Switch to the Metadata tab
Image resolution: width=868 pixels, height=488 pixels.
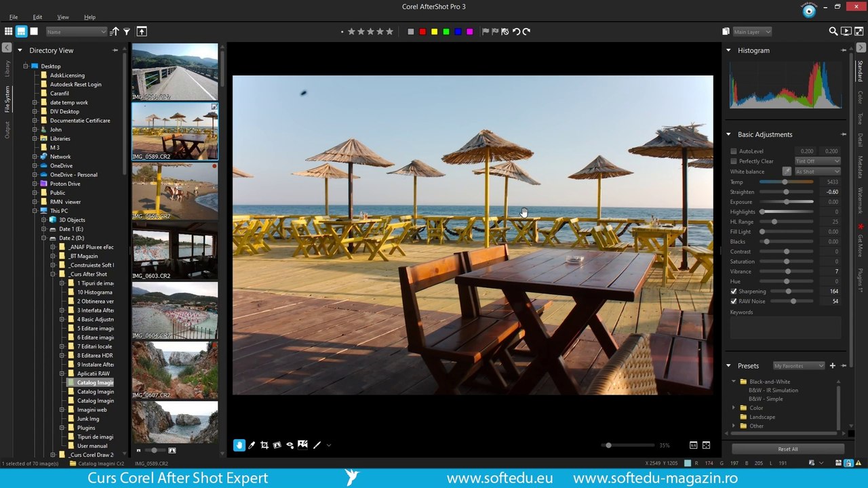(x=861, y=167)
